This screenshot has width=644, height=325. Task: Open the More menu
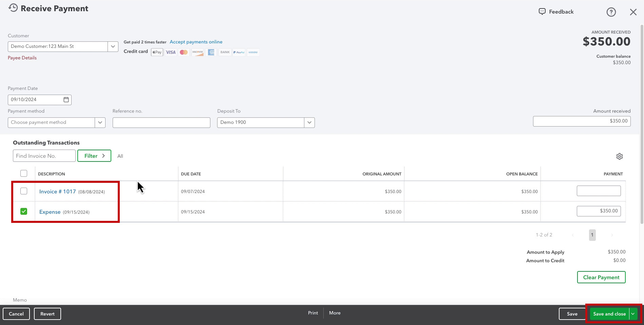tap(335, 313)
